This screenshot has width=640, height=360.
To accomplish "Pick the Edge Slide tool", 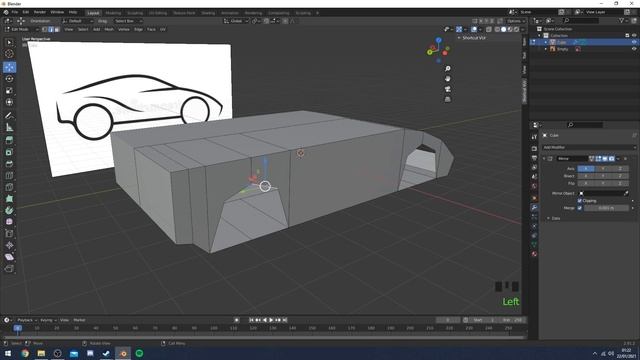I will 9,234.
